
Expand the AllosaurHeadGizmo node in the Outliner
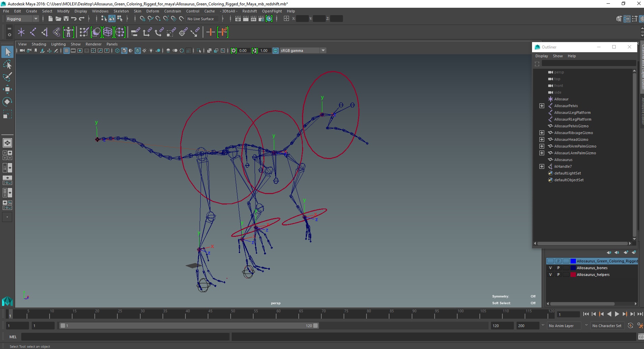click(541, 139)
